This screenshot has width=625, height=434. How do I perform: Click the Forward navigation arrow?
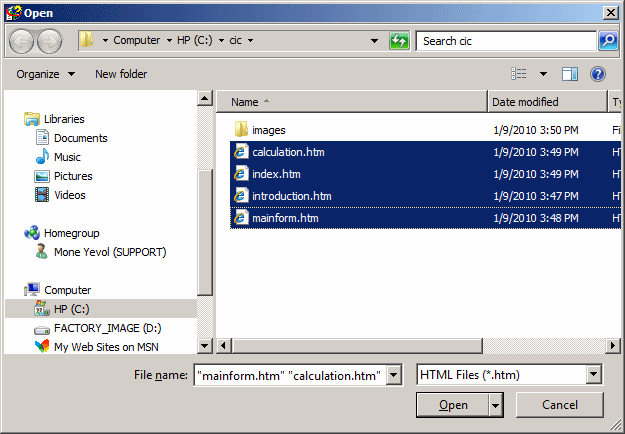click(50, 41)
